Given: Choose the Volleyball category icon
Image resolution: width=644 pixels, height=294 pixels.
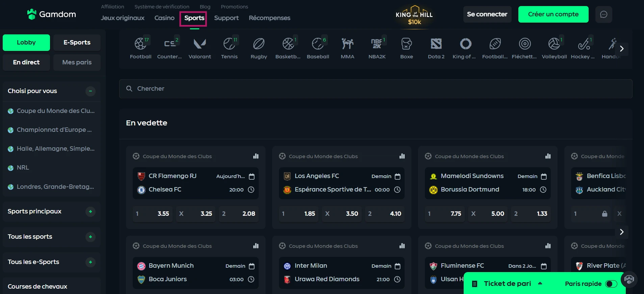Looking at the screenshot, I should [x=554, y=48].
